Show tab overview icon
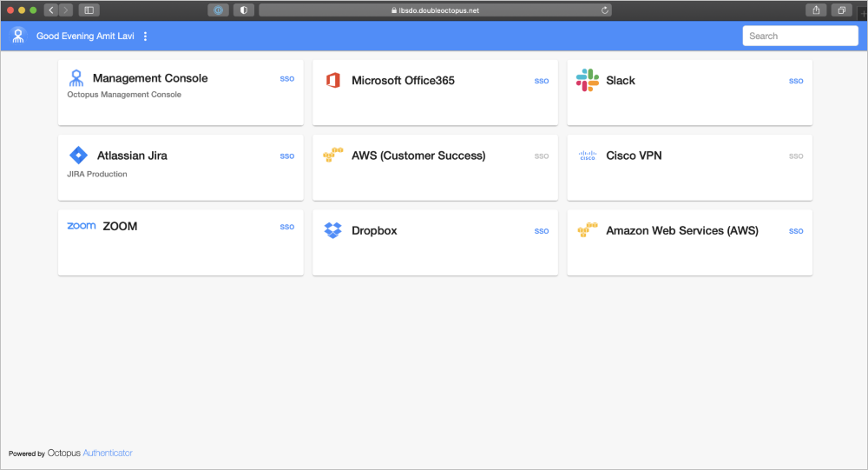This screenshot has width=868, height=470. click(x=841, y=10)
